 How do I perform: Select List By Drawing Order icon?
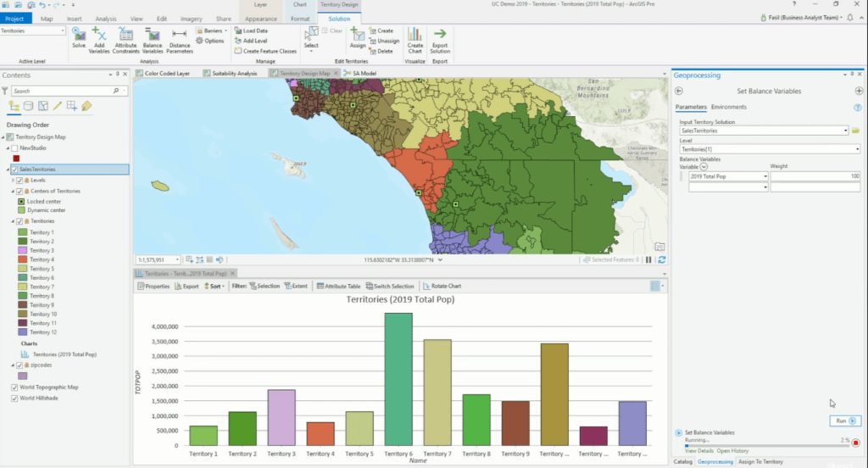pyautogui.click(x=14, y=106)
